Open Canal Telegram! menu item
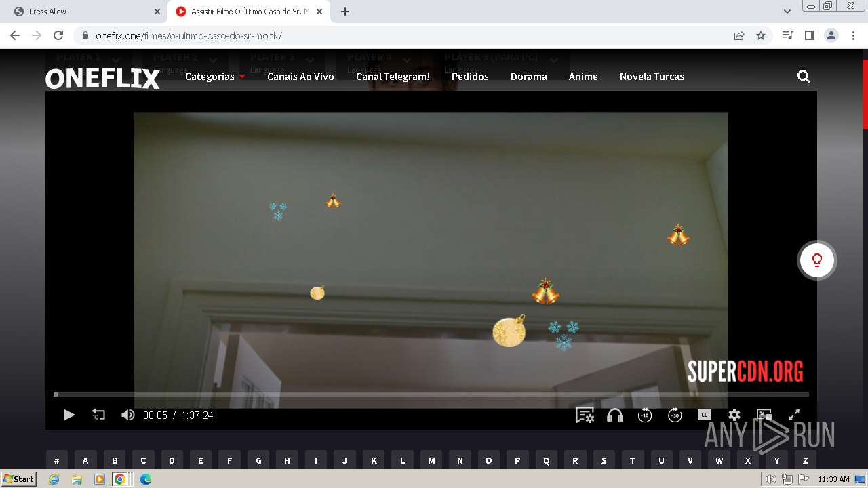The height and width of the screenshot is (488, 868). click(393, 77)
